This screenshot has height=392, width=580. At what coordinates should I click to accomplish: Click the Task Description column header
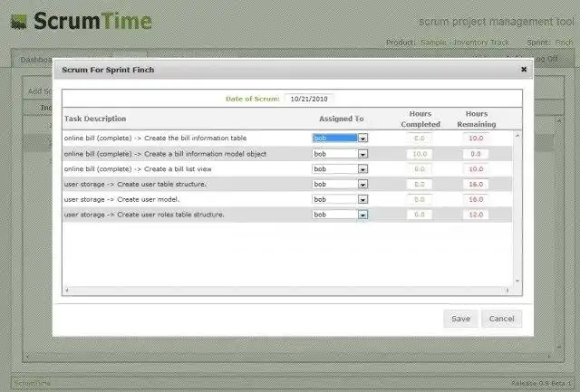pos(95,119)
